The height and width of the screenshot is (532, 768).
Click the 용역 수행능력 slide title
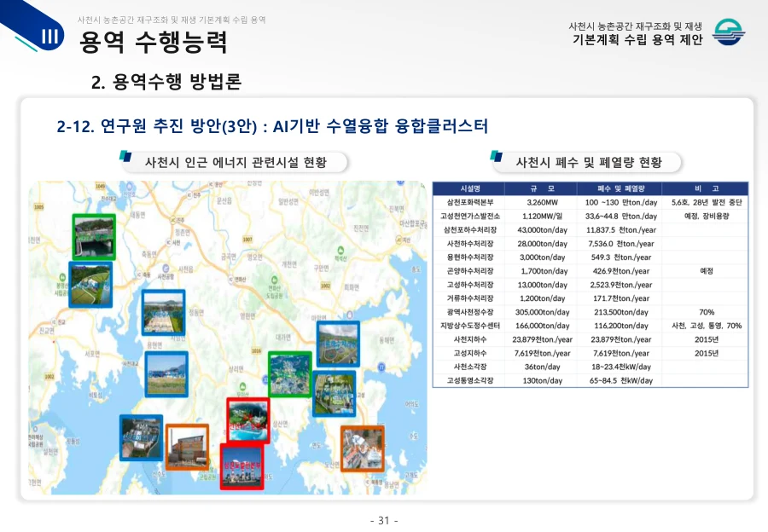click(x=153, y=41)
